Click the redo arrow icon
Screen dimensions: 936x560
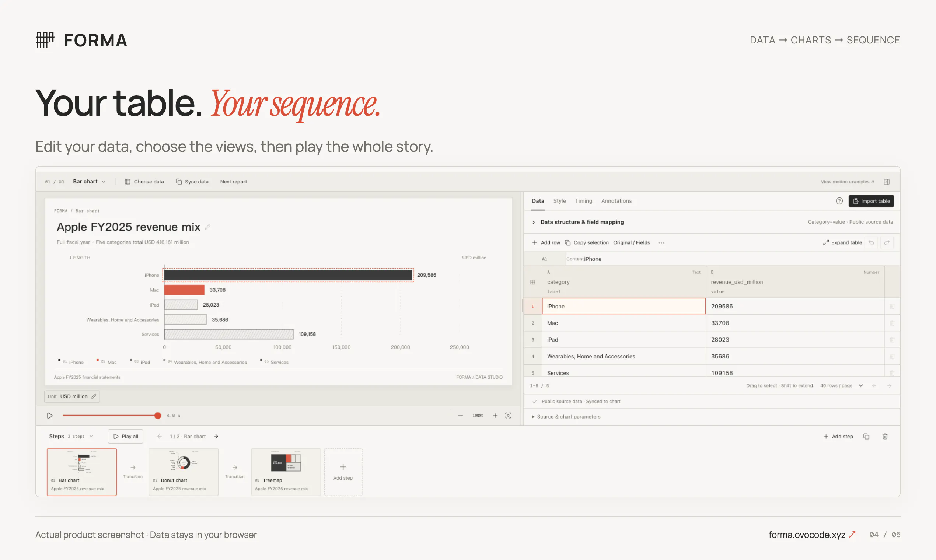[x=887, y=243]
